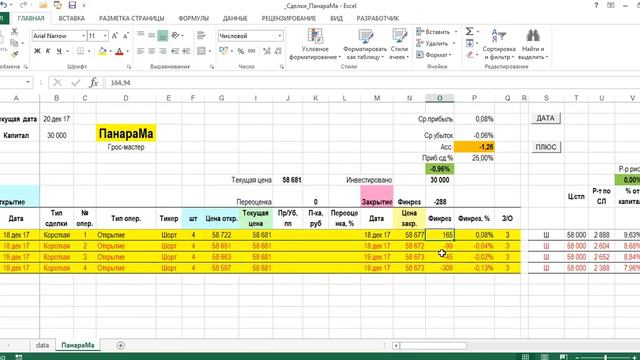Click decrease indent icon
The image size is (640, 360).
(x=175, y=51)
